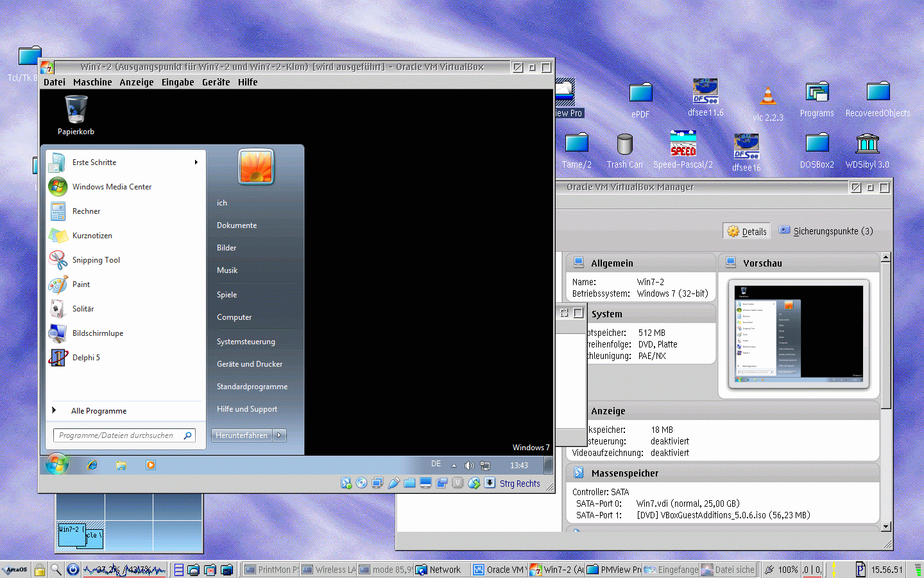Click the Herunterfahren button

(242, 435)
